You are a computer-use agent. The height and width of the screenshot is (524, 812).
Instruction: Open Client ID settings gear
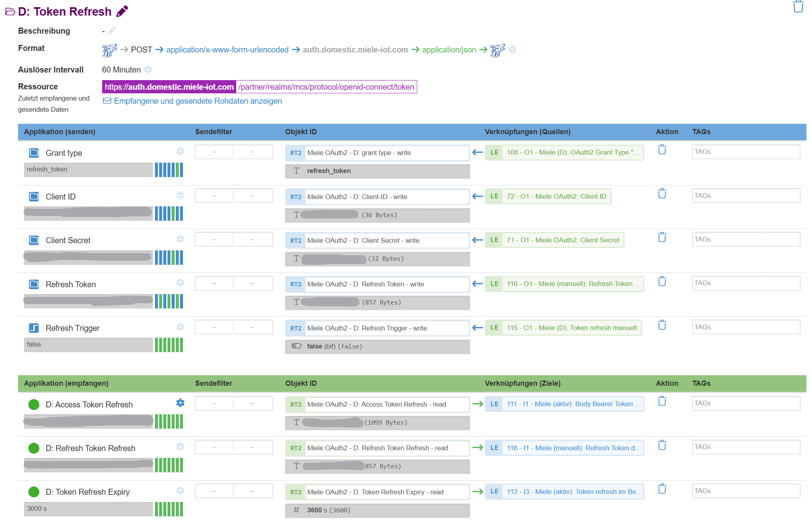[180, 195]
